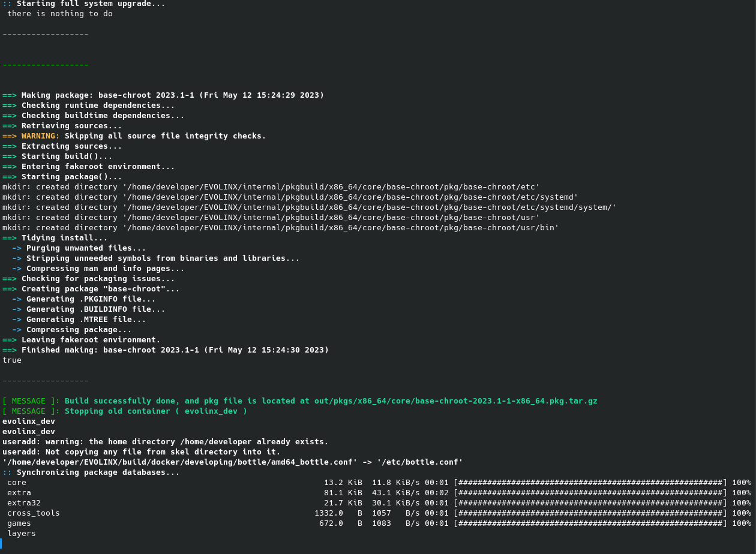Click the pkg path 'base-chroot-2023.1-1-x86_64.pkg.tar.gz'

506,401
